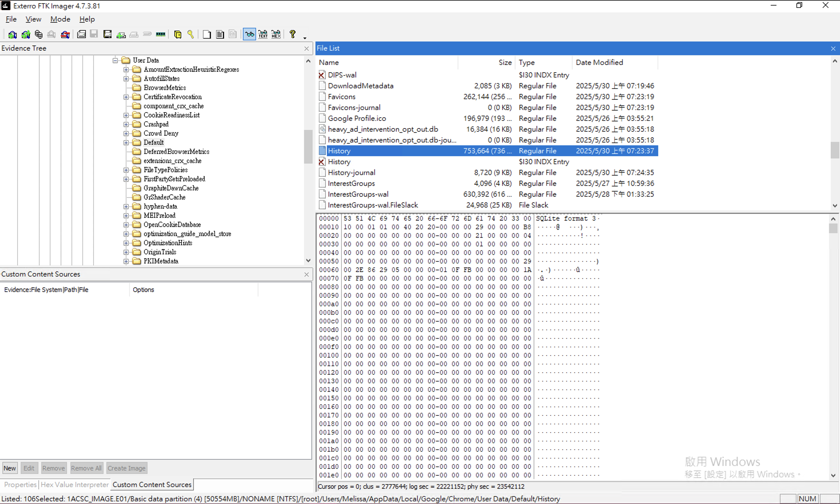Click the Remove All Evidence Items icon
The width and height of the screenshot is (840, 504).
65,34
